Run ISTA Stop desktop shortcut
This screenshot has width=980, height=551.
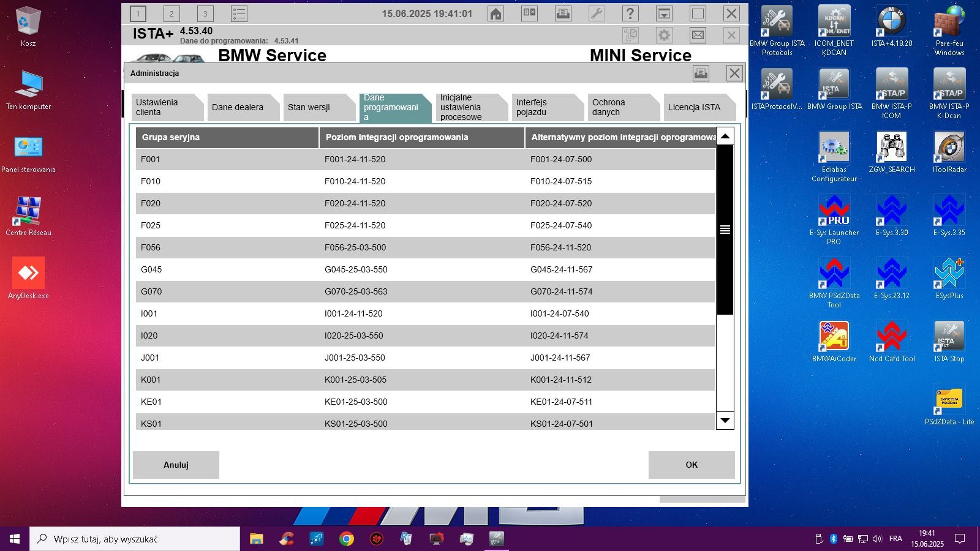(x=949, y=342)
